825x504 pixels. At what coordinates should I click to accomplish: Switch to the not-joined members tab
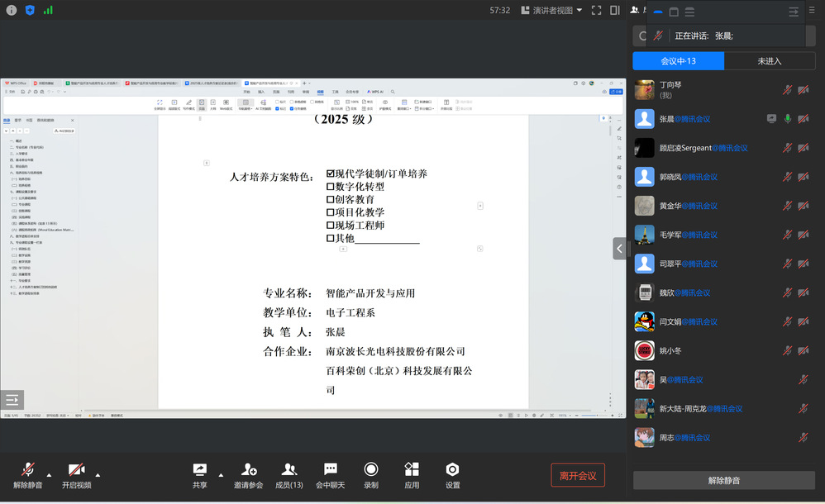(x=769, y=61)
